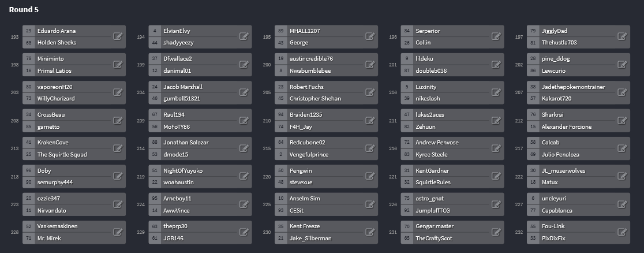Click edit icon for match 200
Screen dimensions: 644x253
point(370,64)
